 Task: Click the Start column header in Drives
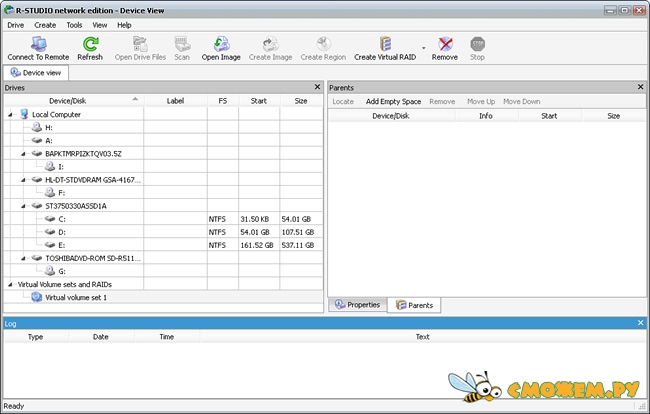click(x=259, y=101)
